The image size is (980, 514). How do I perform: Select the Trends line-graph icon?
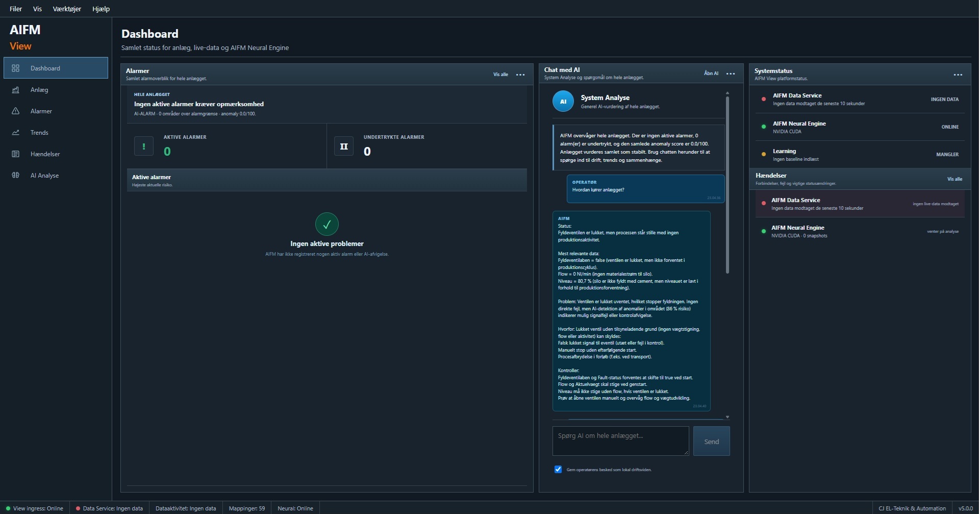click(x=15, y=133)
